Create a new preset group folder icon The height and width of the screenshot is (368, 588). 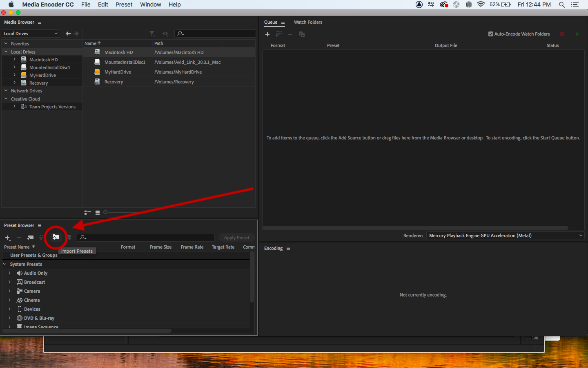(30, 237)
